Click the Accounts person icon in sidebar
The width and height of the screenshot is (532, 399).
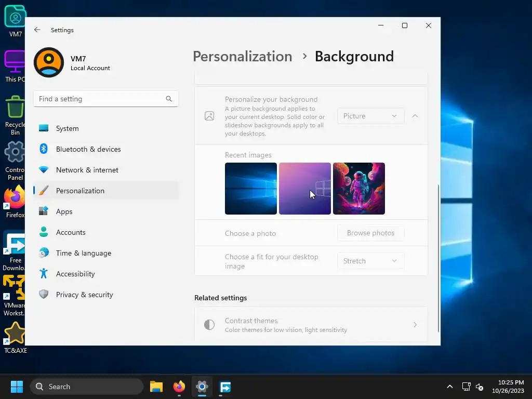(44, 232)
